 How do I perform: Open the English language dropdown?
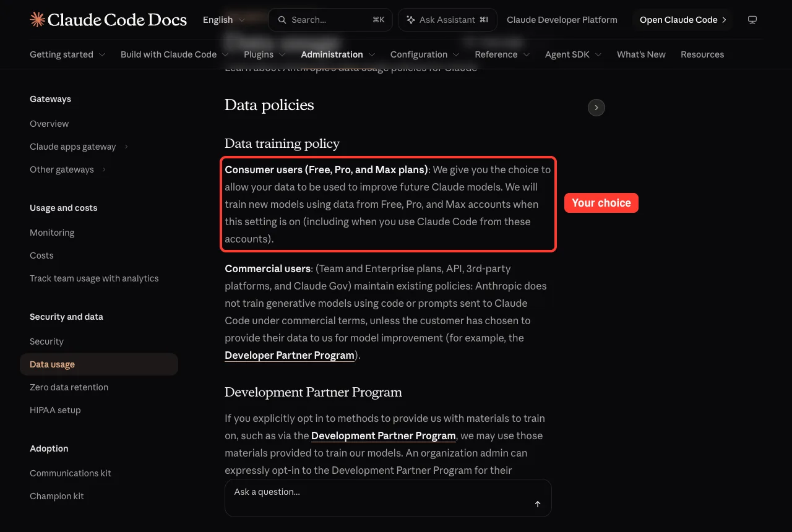tap(224, 20)
